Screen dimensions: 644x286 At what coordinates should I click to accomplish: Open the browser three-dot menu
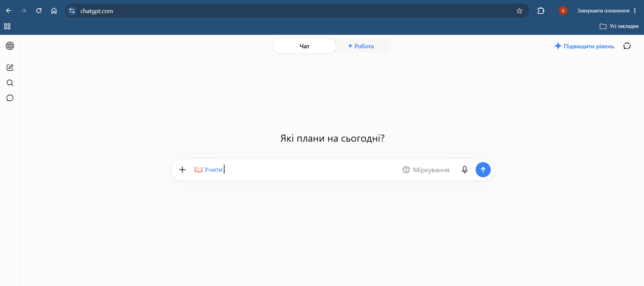tap(635, 11)
